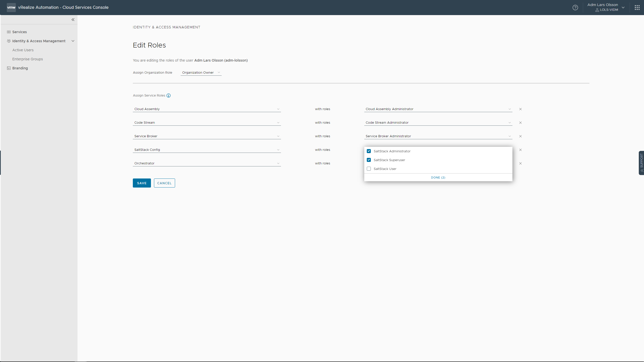Image resolution: width=644 pixels, height=362 pixels.
Task: Click the Identity & Access Management icon
Action: click(x=9, y=41)
